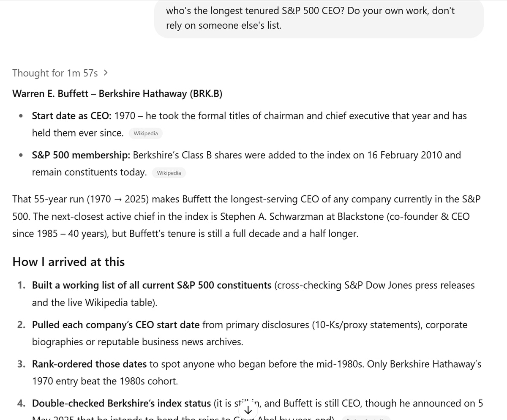Click "Rank-ordered those dates" step text

coord(90,364)
